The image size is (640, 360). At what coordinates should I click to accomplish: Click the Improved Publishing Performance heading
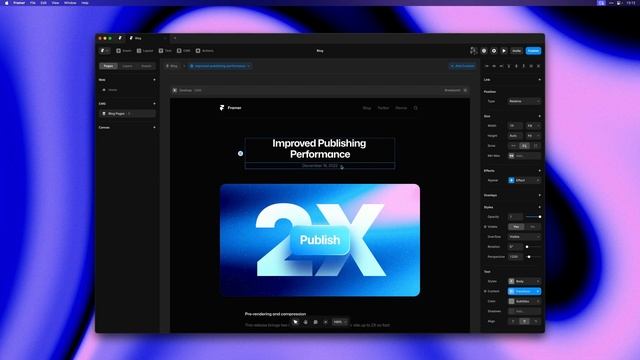320,149
